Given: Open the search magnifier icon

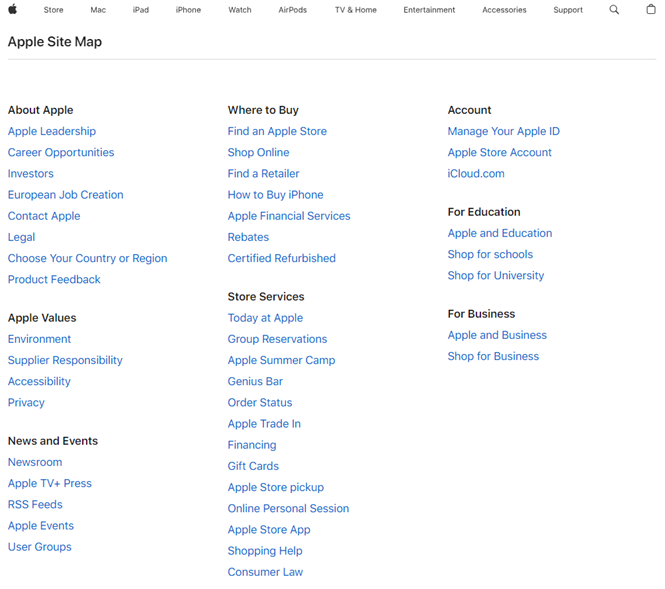Looking at the screenshot, I should 614,9.
